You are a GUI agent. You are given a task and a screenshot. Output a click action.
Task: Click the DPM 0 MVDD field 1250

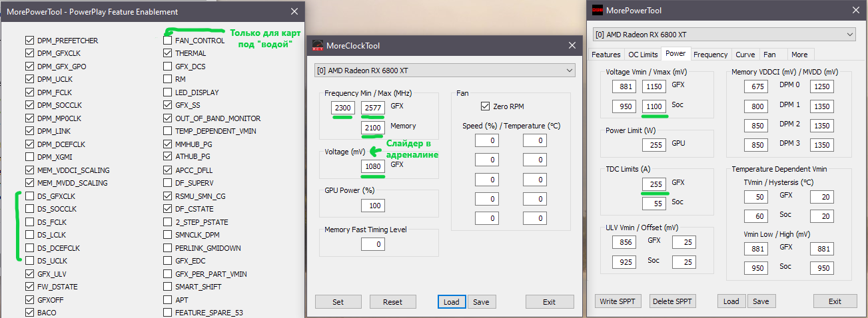tap(822, 86)
